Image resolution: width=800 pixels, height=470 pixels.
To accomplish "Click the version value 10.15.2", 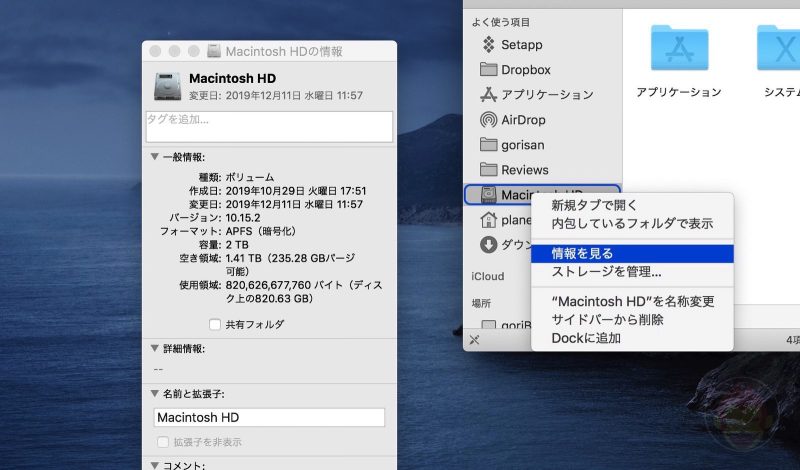I will [x=243, y=218].
